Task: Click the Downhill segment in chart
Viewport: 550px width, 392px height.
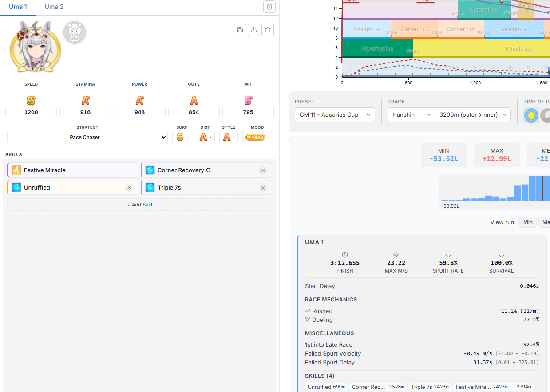Action: point(484,10)
